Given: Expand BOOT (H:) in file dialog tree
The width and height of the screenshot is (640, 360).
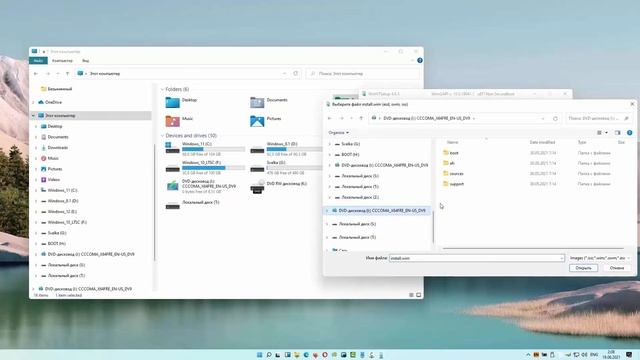Looking at the screenshot, I should tap(329, 155).
